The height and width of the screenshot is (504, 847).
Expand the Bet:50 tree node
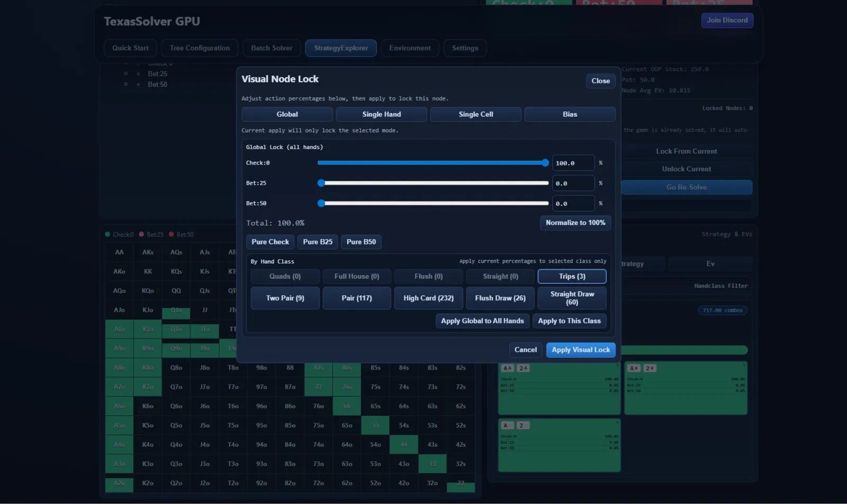click(138, 84)
